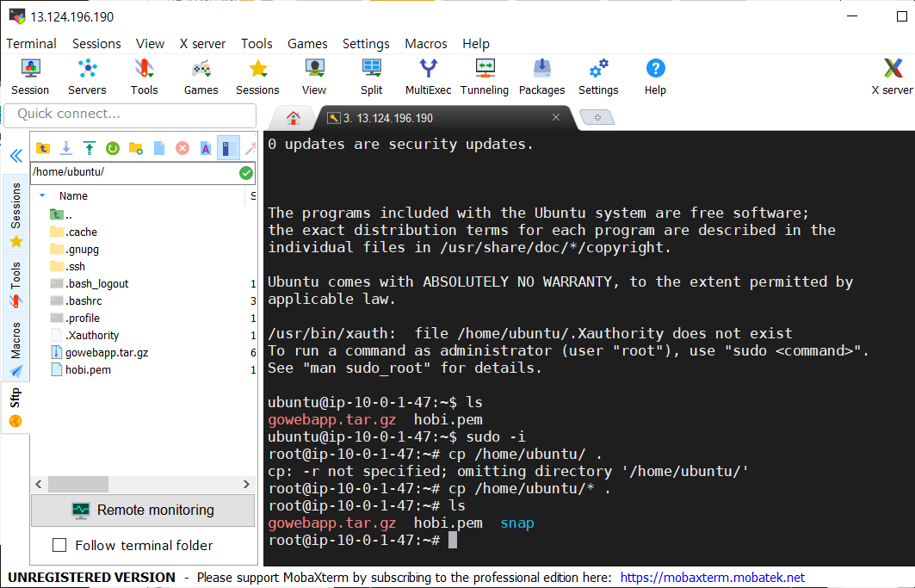Open the Servers toolbar icon
Screen dimensions: 915x588
(87, 77)
